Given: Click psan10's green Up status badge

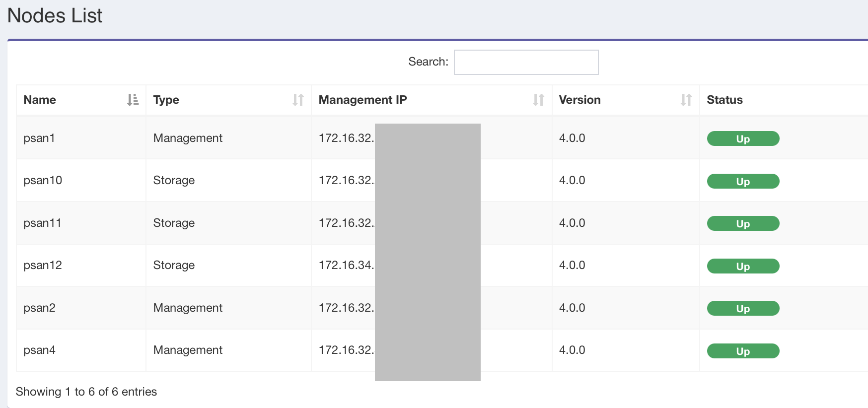Looking at the screenshot, I should 743,181.
